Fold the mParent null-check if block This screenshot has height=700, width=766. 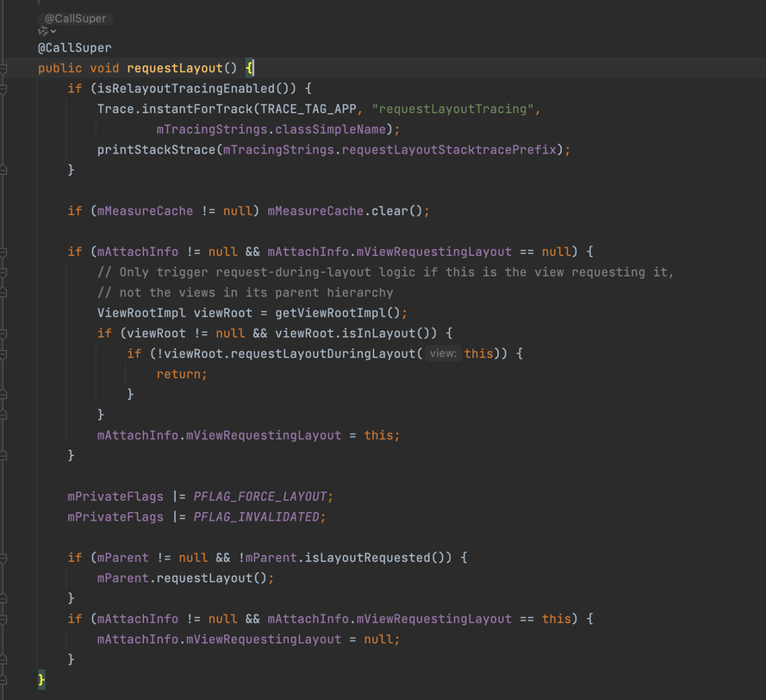click(x=3, y=558)
